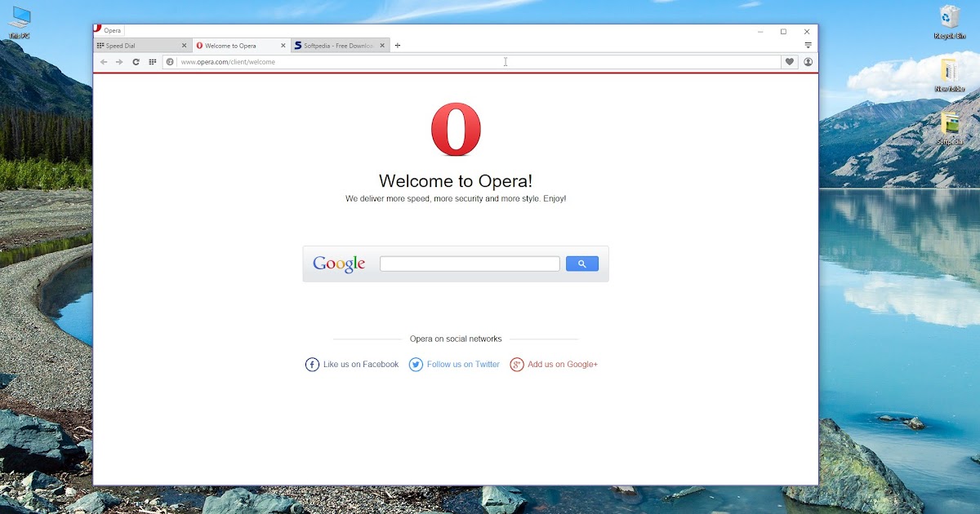Select Recycle Bin desktop icon
This screenshot has height=514, width=980.
[x=950, y=22]
